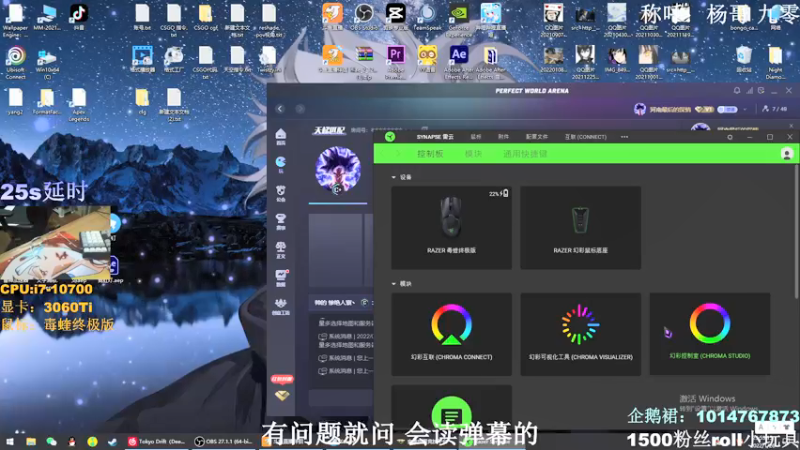Select the CONNECT tab in Razer menu
800x450 pixels.
pyautogui.click(x=585, y=137)
